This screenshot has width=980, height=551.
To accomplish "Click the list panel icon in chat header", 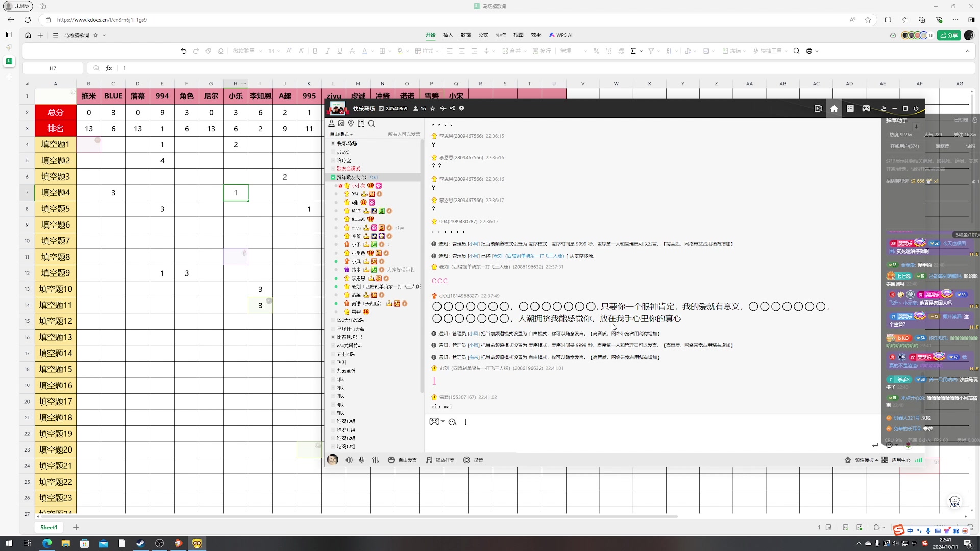I will [x=850, y=109].
